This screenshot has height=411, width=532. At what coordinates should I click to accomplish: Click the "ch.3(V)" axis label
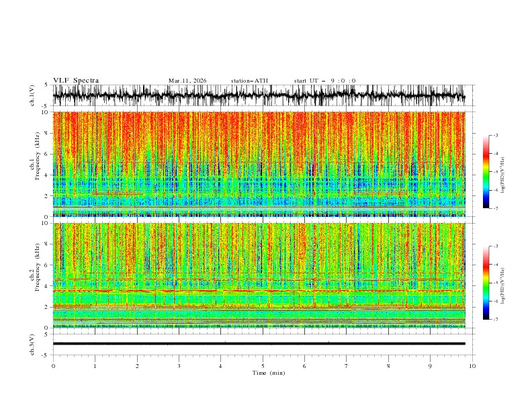click(x=32, y=345)
